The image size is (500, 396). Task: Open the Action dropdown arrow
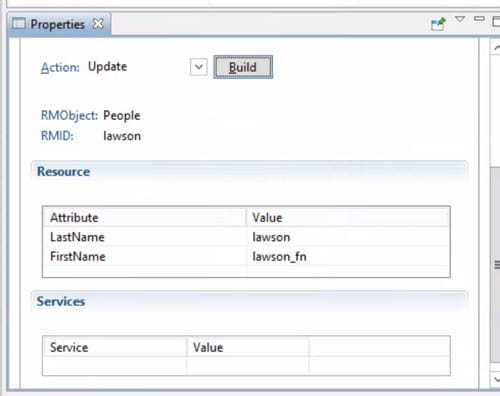[x=199, y=67]
